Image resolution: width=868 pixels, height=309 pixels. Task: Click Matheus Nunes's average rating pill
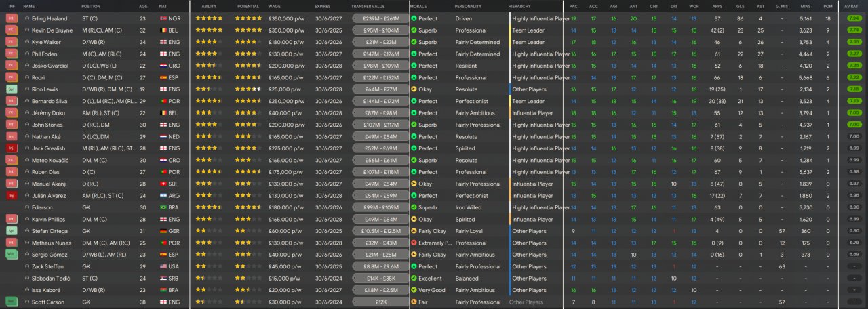click(854, 243)
